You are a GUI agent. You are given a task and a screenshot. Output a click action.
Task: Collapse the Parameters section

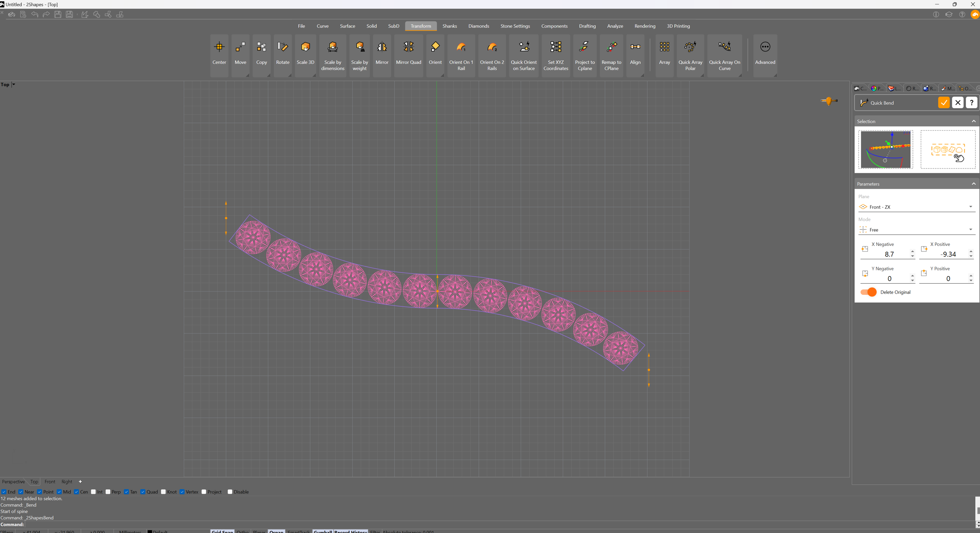973,184
